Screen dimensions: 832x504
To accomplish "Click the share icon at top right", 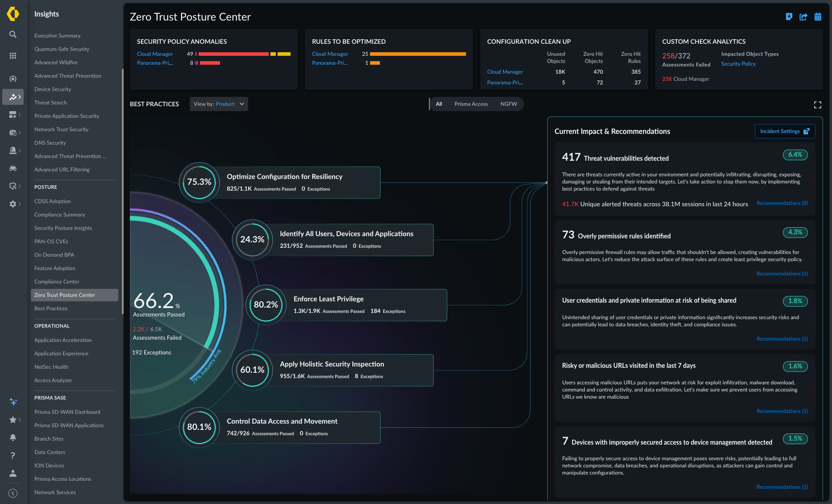I will pyautogui.click(x=803, y=17).
